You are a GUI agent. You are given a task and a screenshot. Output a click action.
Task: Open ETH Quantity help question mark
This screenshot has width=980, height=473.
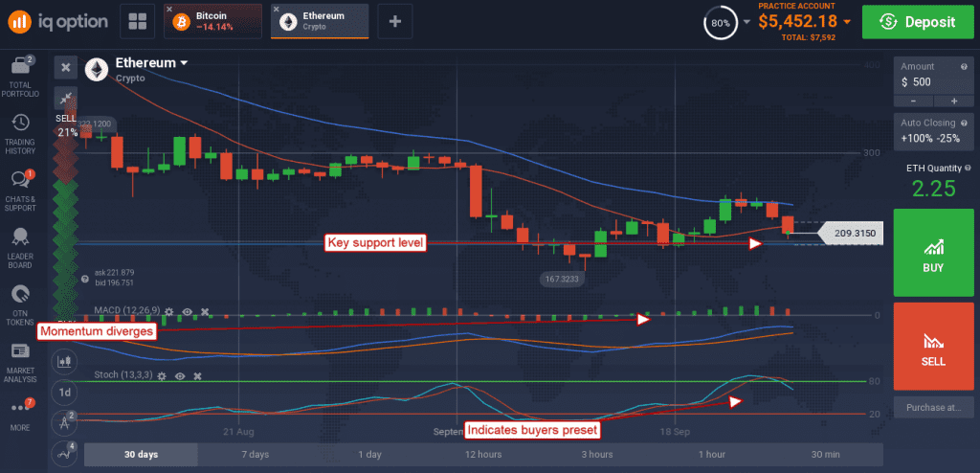pyautogui.click(x=968, y=168)
